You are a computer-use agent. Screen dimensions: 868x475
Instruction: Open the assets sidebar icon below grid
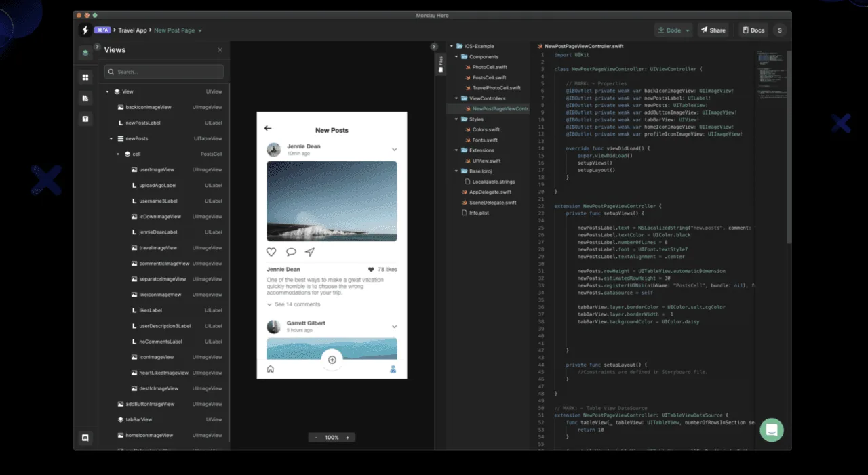tap(85, 98)
